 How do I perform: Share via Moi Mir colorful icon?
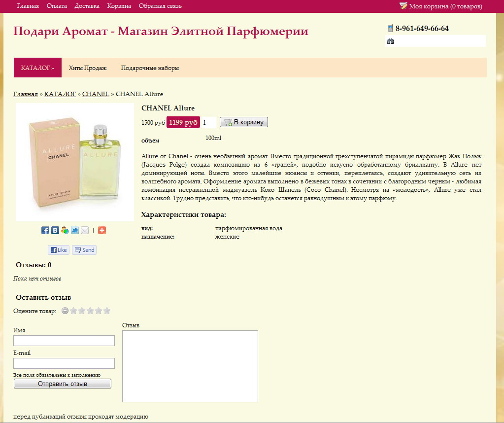click(65, 230)
